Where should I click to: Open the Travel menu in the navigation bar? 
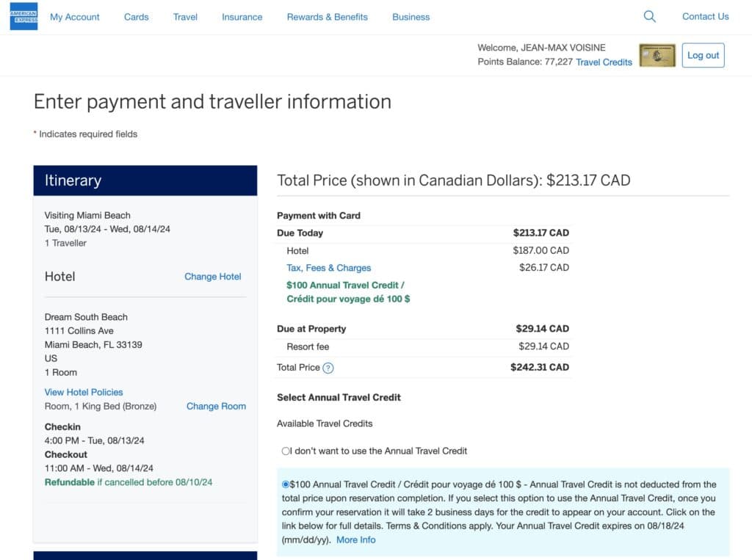pyautogui.click(x=185, y=17)
